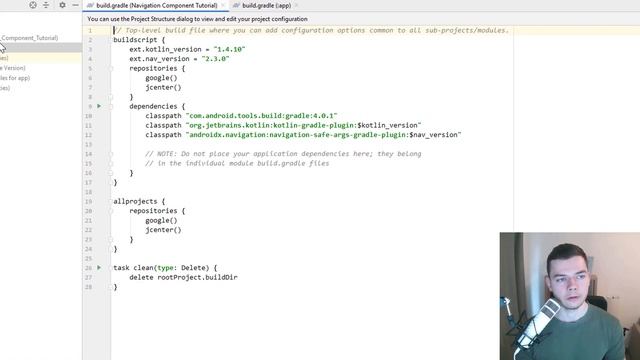
Task: Hide the project panel with minus icon
Action: (75, 5)
